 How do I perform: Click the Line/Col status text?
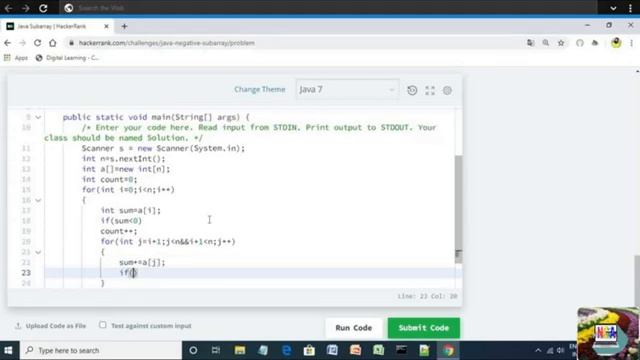coord(427,296)
